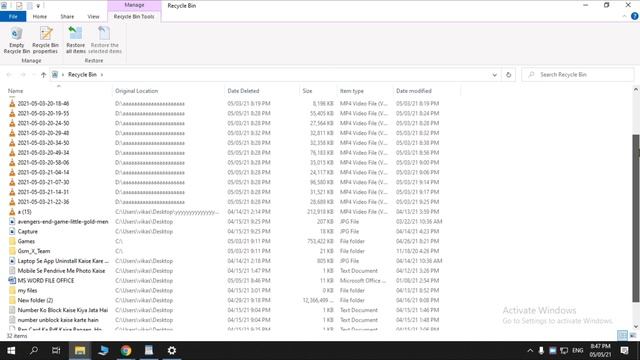Select video file 2021-05-03-20-24-50
Screen dimensions: 640x360
(x=43, y=123)
